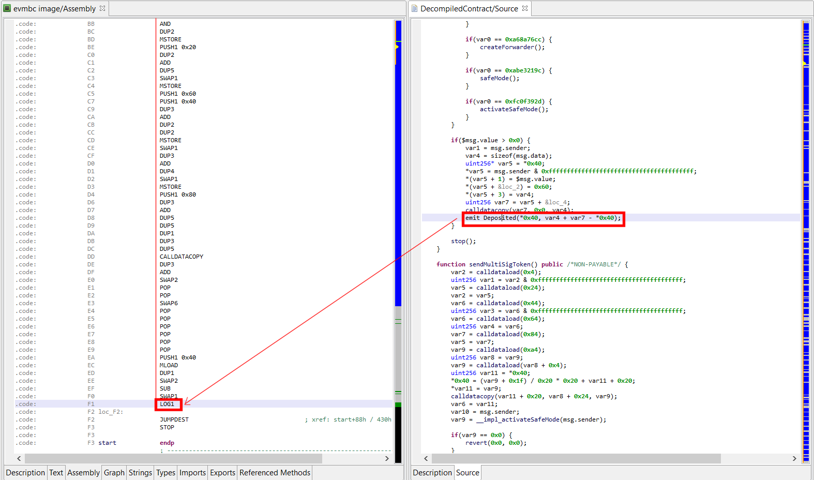Click the var4 = sizeof(msg.data) line

509,156
